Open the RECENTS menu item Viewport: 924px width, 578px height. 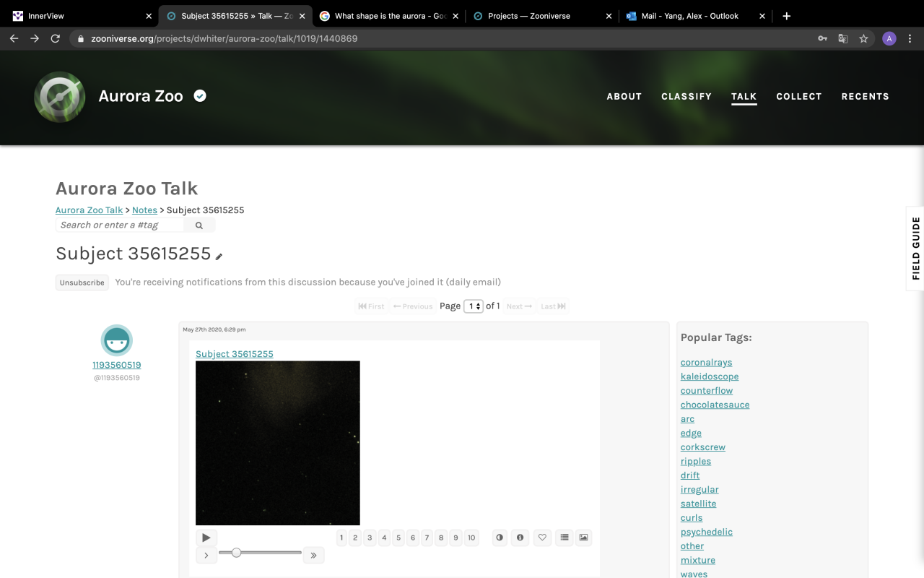(865, 96)
